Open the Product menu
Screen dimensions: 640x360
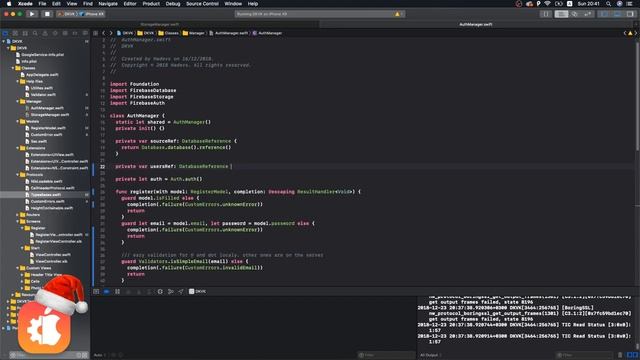click(151, 4)
